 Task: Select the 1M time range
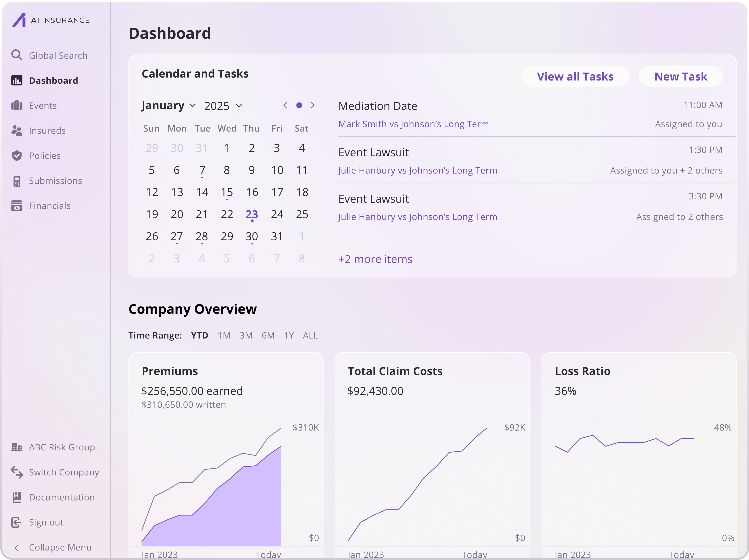[x=224, y=335]
